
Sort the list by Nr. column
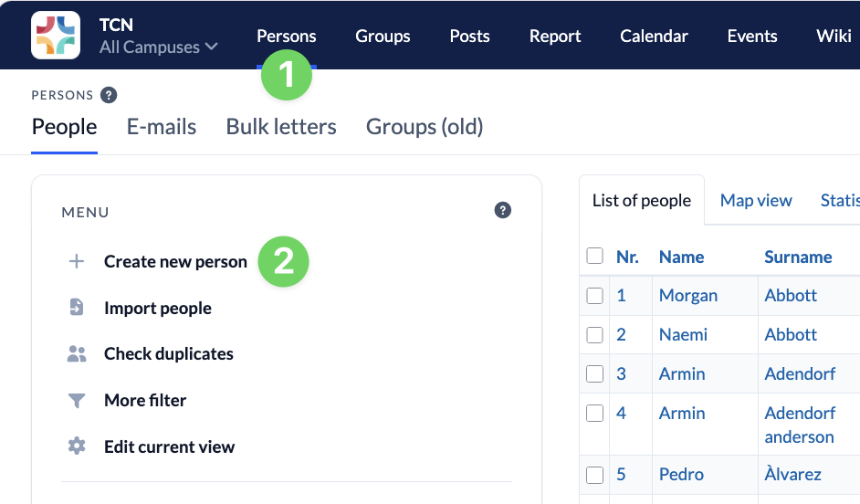(x=627, y=257)
